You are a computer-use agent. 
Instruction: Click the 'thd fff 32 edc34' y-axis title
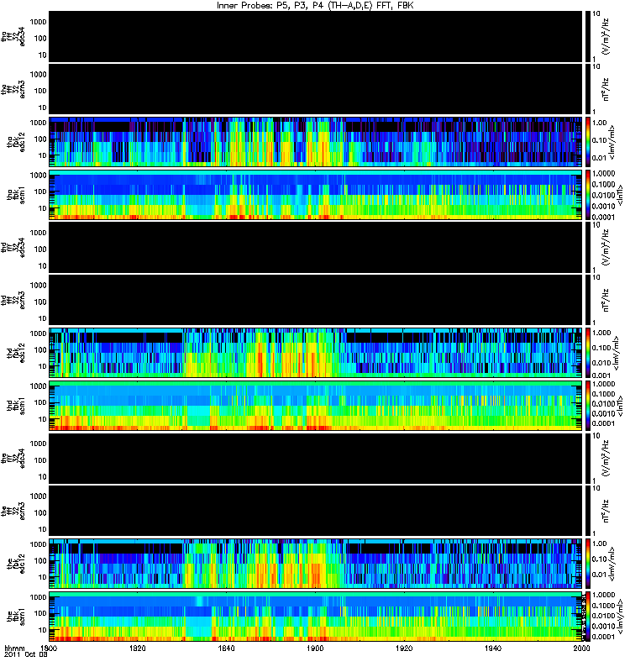tap(13, 247)
